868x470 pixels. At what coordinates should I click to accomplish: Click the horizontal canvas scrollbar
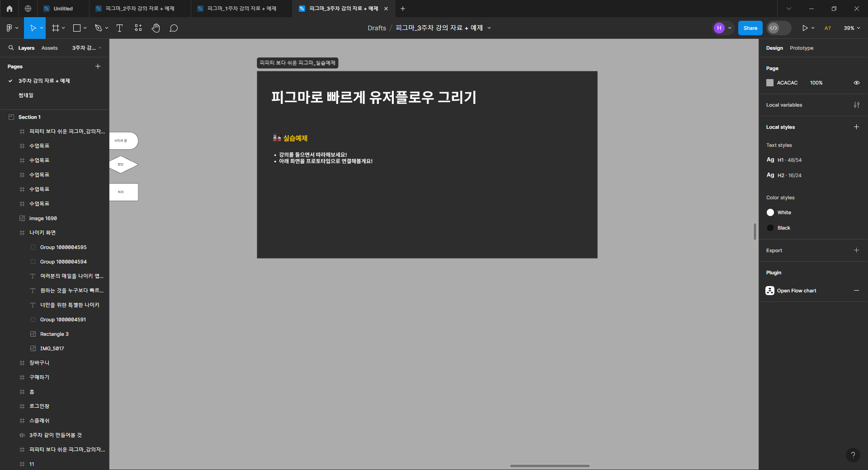pyautogui.click(x=550, y=465)
